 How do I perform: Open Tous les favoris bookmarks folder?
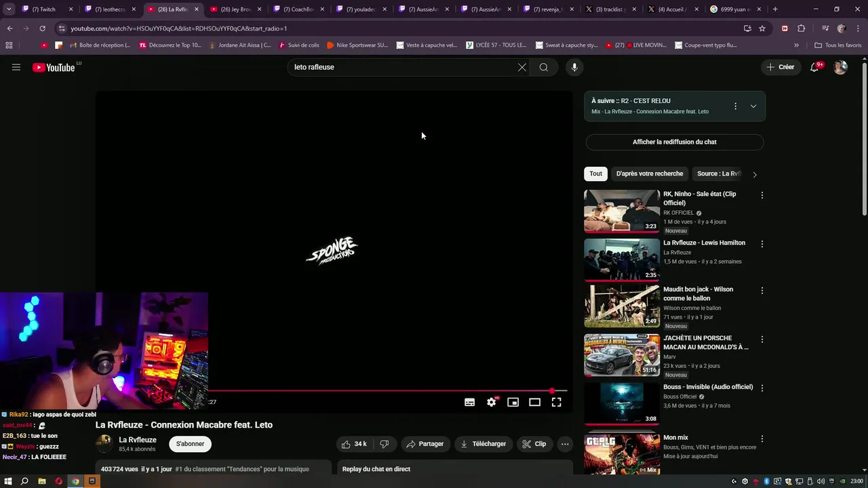click(838, 45)
